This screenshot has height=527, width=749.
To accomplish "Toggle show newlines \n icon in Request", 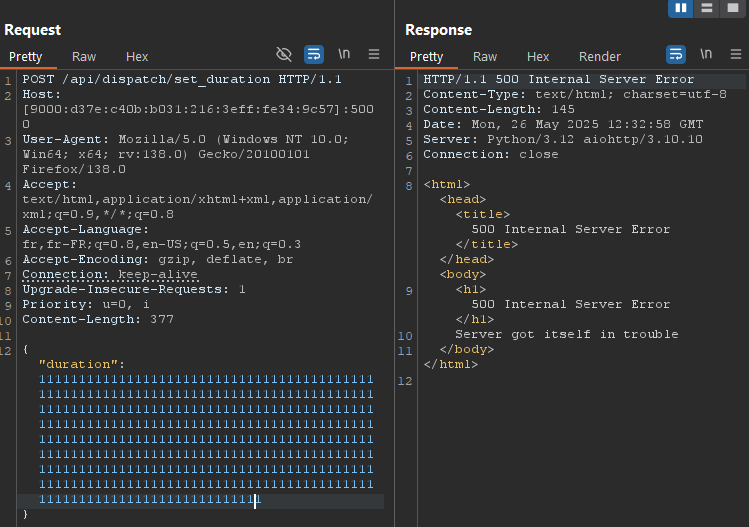I will [x=344, y=54].
